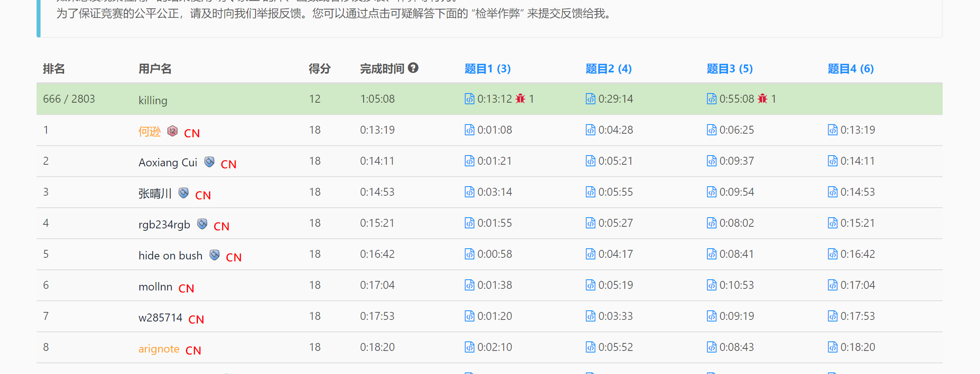Image resolution: width=980 pixels, height=374 pixels.
Task: Click the shield badge next to hide on bush
Action: [x=215, y=255]
